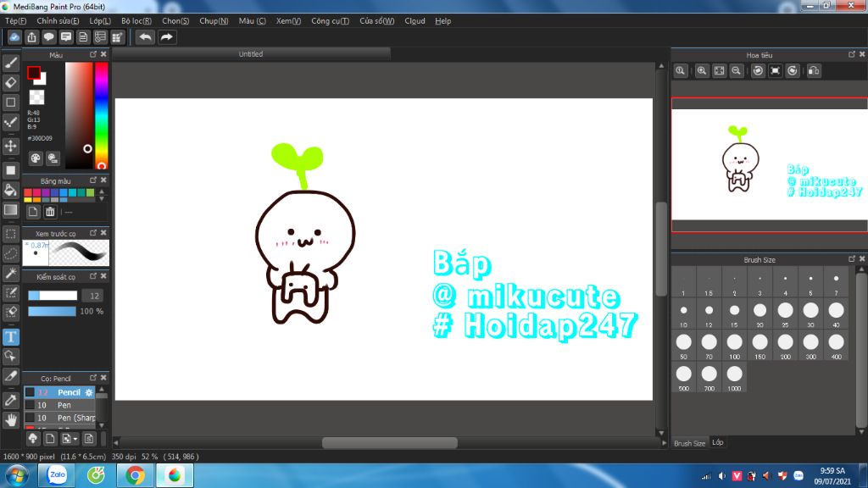868x488 pixels.
Task: Switch to the Brush Size tab
Action: (689, 443)
